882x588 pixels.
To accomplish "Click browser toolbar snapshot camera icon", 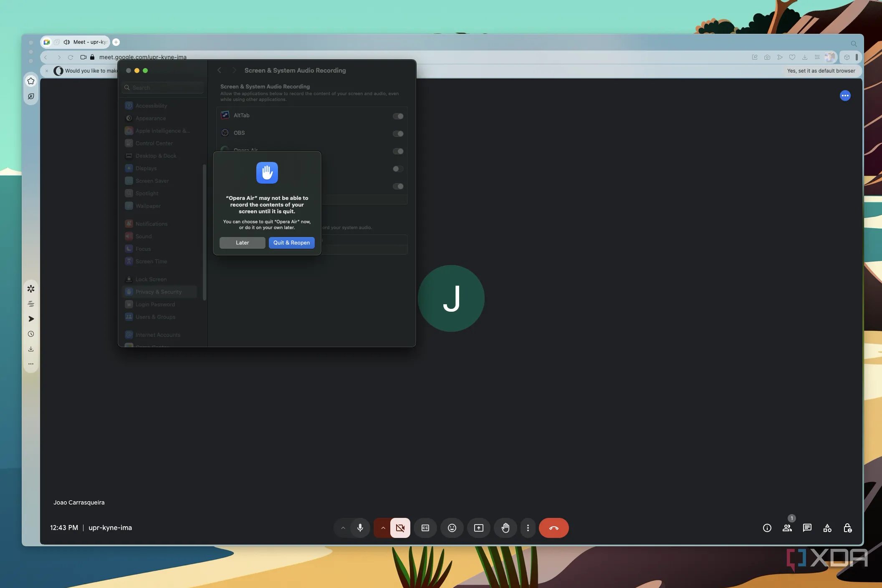I will click(767, 57).
